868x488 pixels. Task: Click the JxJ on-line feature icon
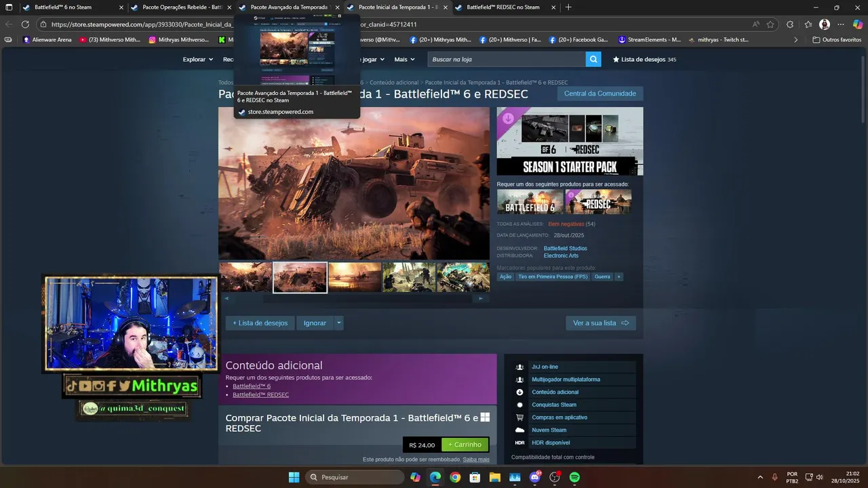click(519, 367)
